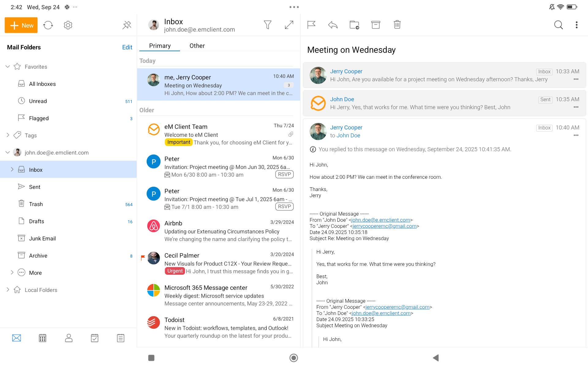RSVP to Peter's Mon Jun 30 invitation
Image resolution: width=588 pixels, height=368 pixels.
(284, 174)
